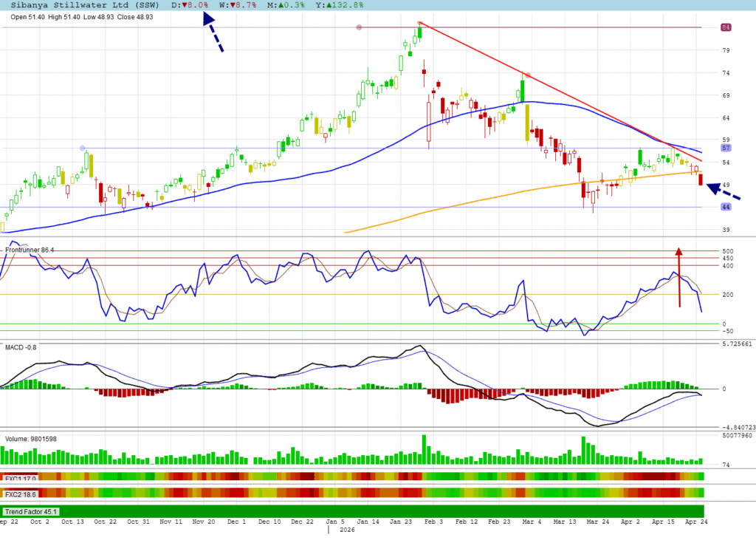Click the purple circle anchor on 57 level line
The image size is (756, 543).
83,148
